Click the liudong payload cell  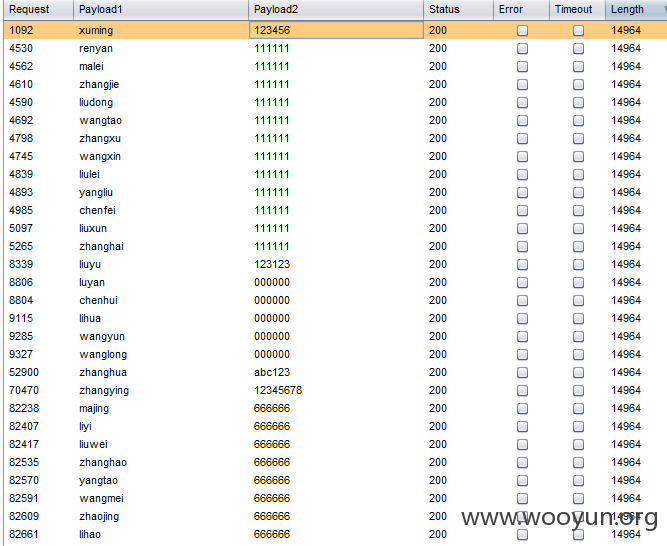click(96, 102)
